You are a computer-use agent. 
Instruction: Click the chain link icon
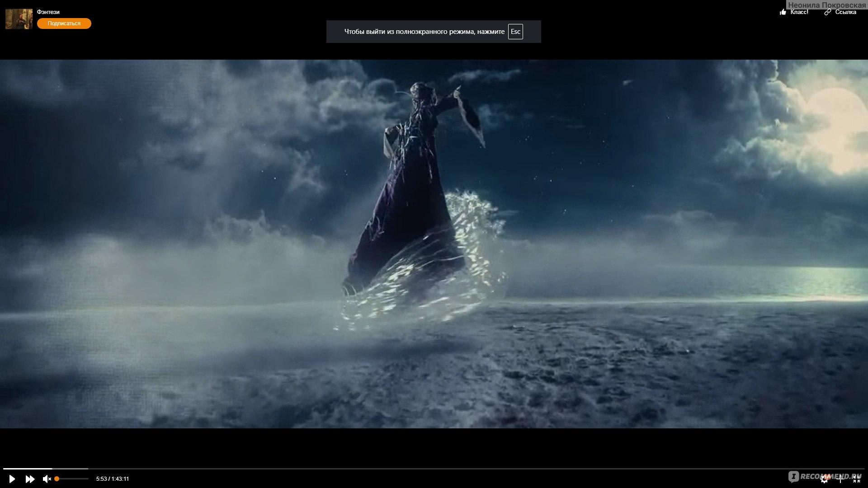pyautogui.click(x=828, y=12)
